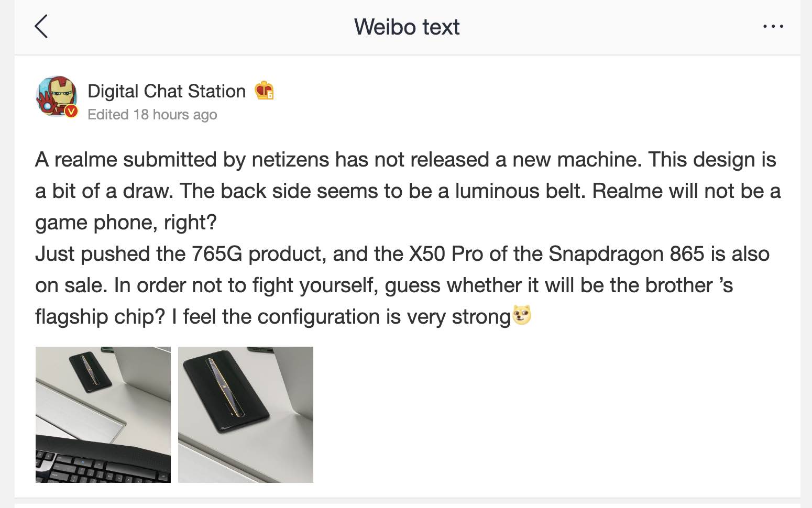Click the doge emoji in the post
This screenshot has width=812, height=508.
click(x=522, y=315)
